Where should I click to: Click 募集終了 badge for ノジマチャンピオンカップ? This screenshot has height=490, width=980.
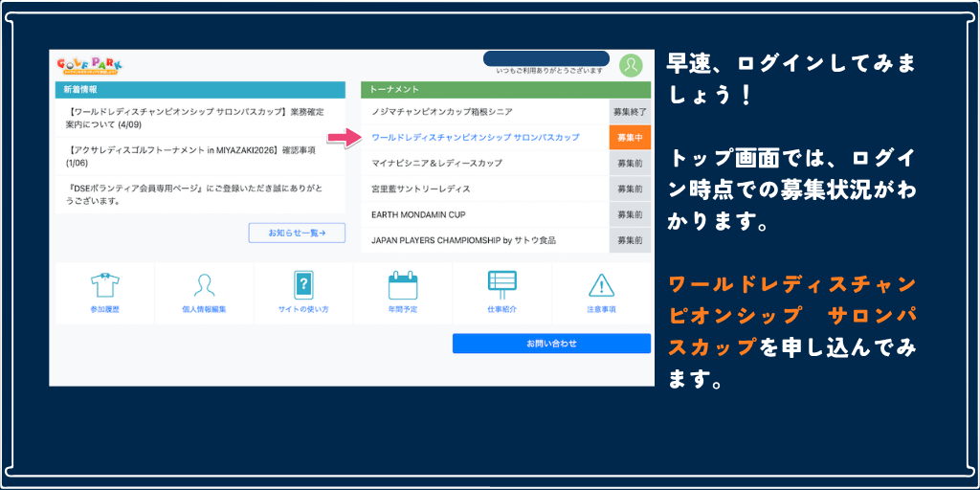click(x=630, y=112)
